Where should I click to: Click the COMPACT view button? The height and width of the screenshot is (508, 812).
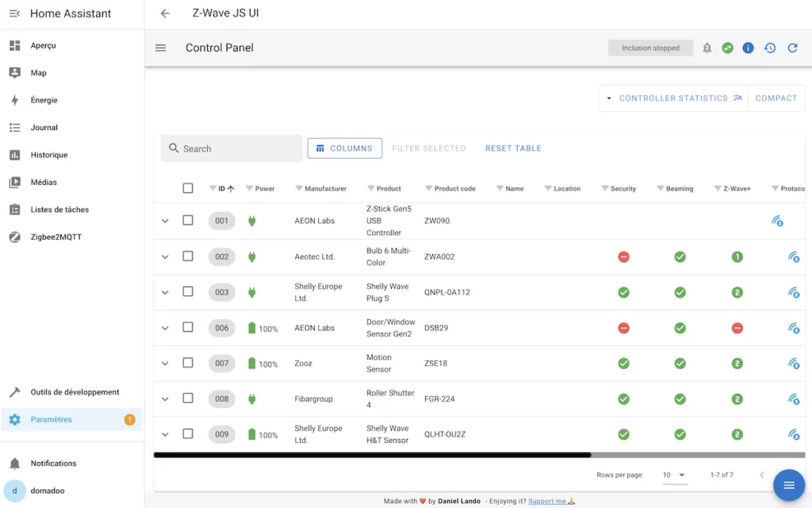(776, 98)
